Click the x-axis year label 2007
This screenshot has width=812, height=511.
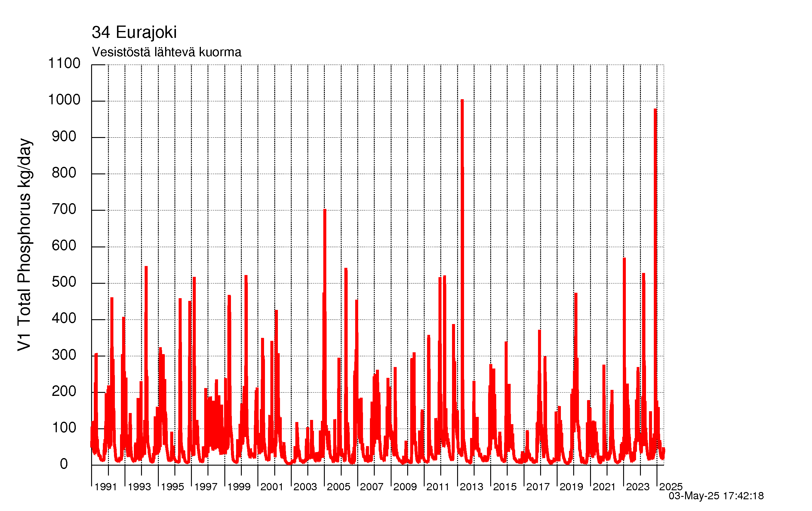(372, 487)
